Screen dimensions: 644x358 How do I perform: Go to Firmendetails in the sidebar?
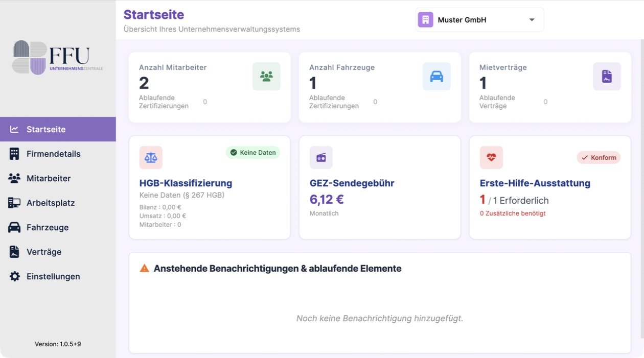pyautogui.click(x=58, y=154)
